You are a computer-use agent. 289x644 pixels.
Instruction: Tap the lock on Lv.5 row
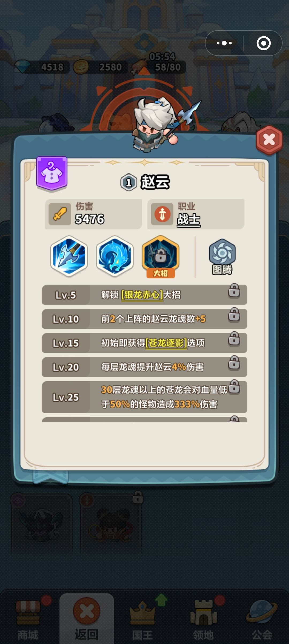[x=234, y=290]
